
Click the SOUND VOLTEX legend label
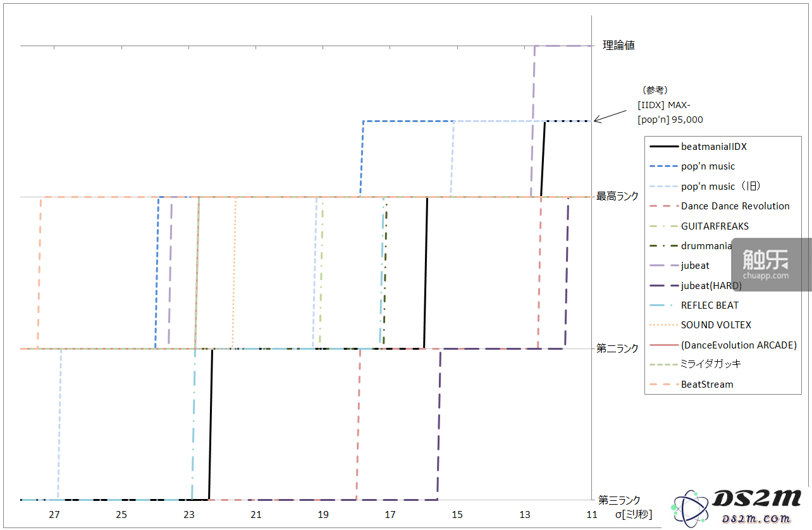pos(716,325)
